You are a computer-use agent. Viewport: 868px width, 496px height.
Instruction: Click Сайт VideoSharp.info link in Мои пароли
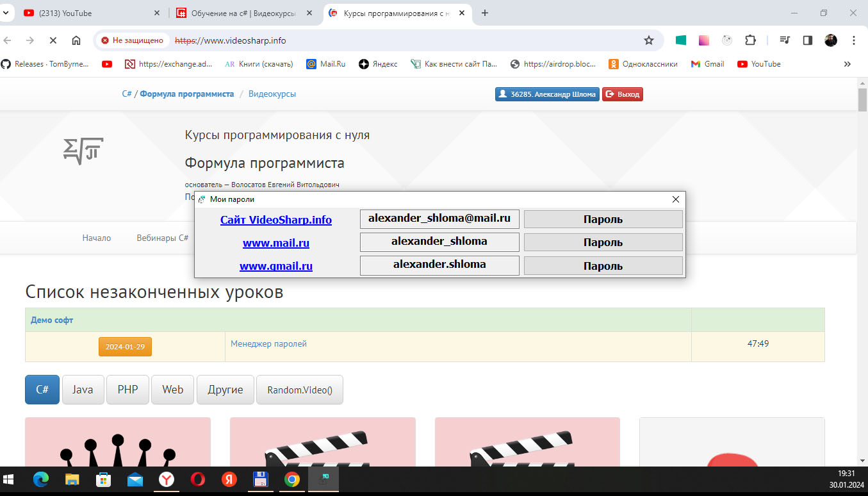pyautogui.click(x=276, y=220)
